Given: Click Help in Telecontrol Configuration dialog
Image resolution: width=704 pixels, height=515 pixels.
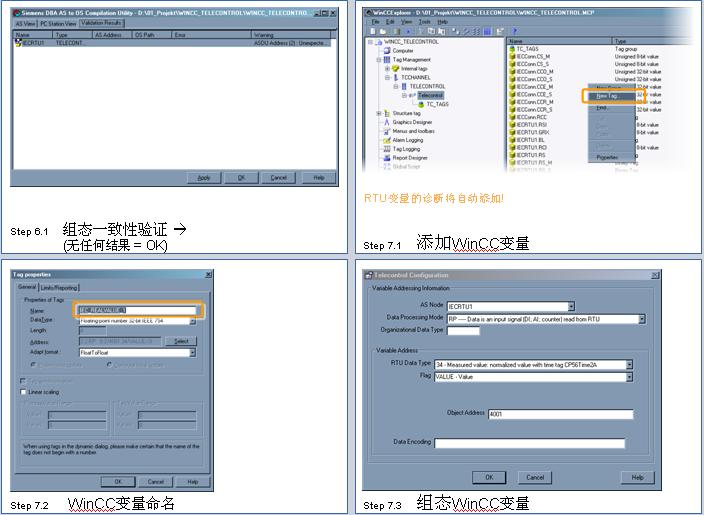Looking at the screenshot, I should coord(638,477).
